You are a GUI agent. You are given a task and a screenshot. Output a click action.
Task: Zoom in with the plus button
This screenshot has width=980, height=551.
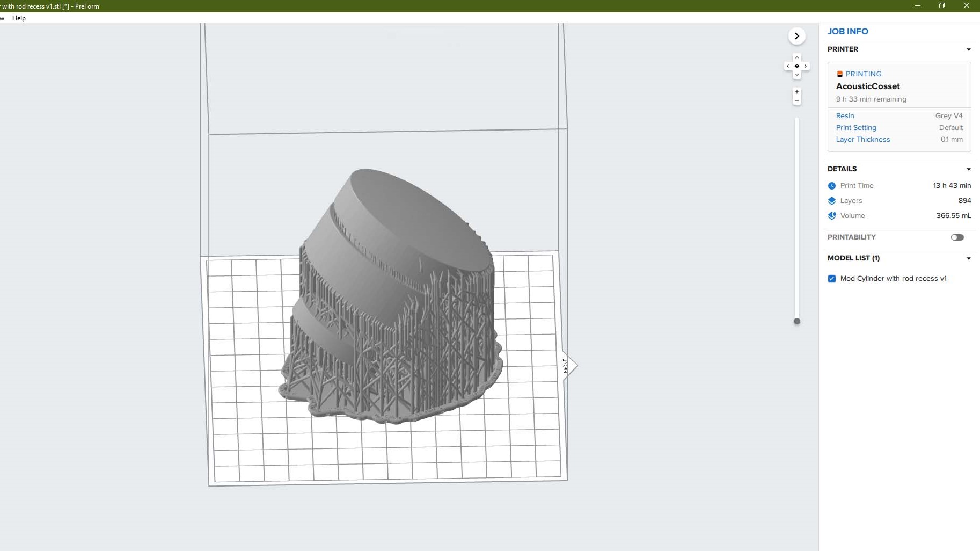point(796,92)
